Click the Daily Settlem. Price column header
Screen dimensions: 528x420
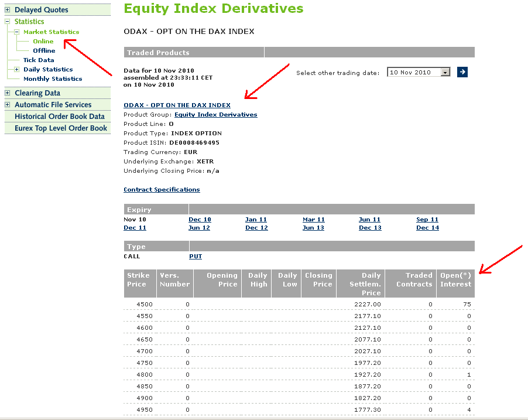(x=361, y=284)
